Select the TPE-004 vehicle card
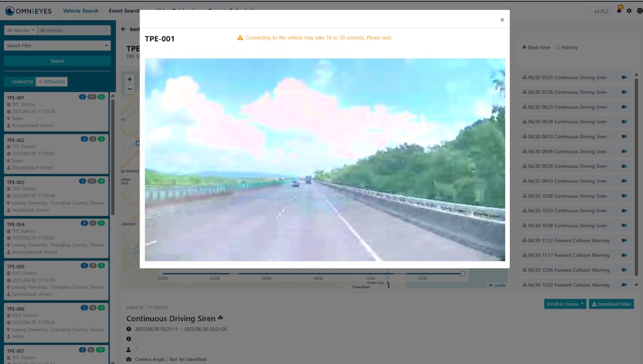This screenshot has height=364, width=643. coord(56,239)
